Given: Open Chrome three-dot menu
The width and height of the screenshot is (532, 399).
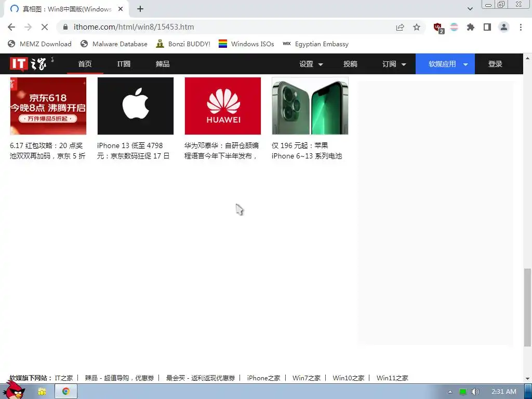Looking at the screenshot, I should [521, 27].
